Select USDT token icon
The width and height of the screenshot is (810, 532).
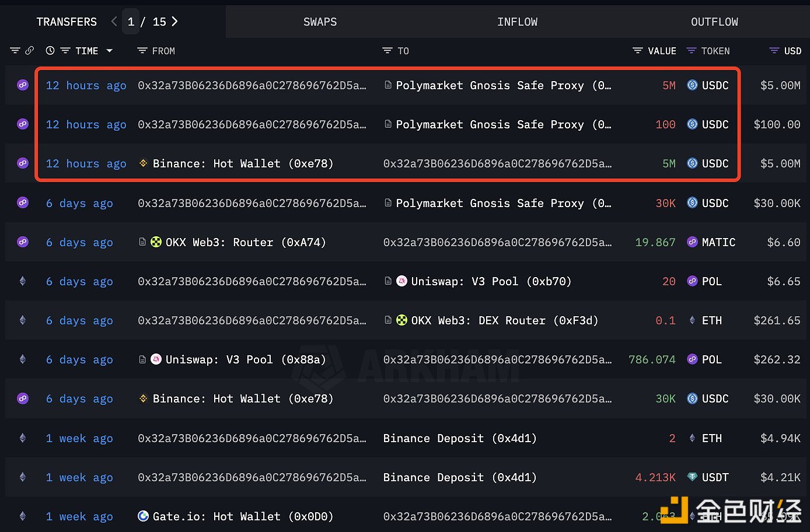[x=692, y=477]
